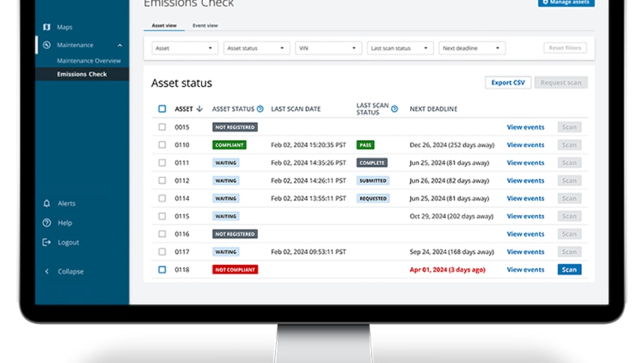Click the Maintenance clock icon
Screen dimensions: 644x363
click(47, 45)
